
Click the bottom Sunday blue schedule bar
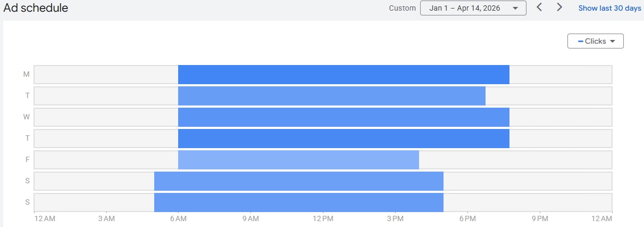(x=298, y=202)
